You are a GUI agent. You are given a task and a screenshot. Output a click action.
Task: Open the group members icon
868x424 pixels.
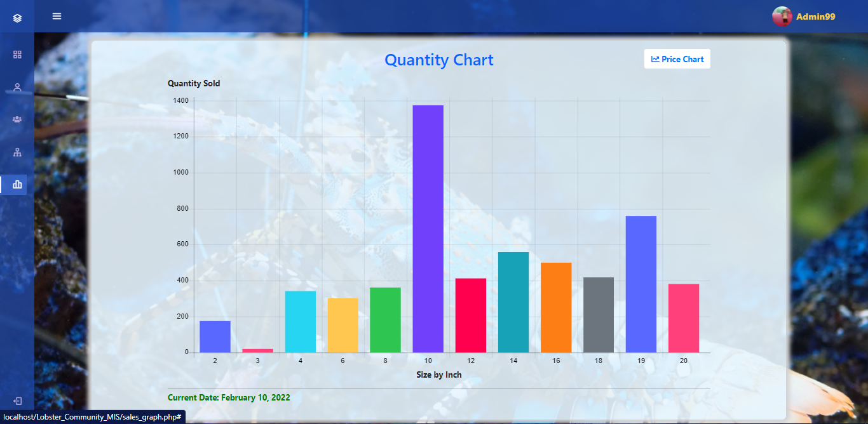17,119
